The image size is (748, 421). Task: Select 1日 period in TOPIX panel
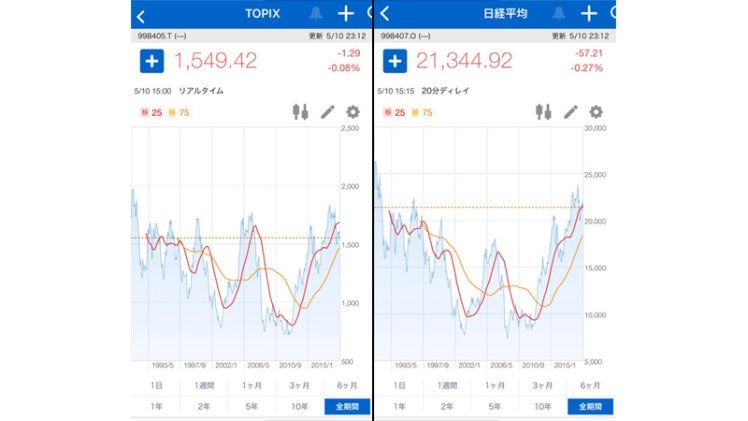coord(156,385)
